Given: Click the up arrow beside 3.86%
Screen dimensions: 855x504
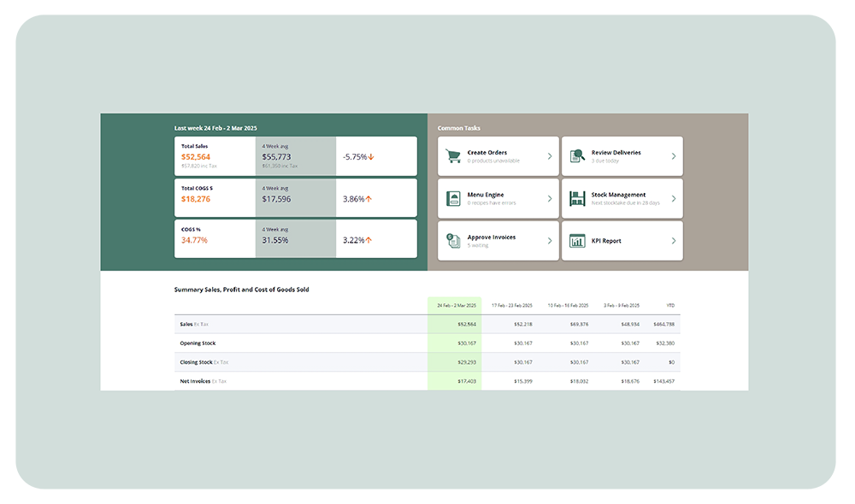Looking at the screenshot, I should point(369,199).
